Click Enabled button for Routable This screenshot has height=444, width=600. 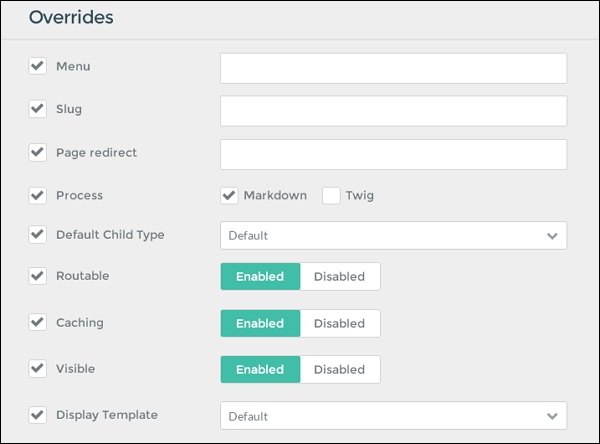260,277
